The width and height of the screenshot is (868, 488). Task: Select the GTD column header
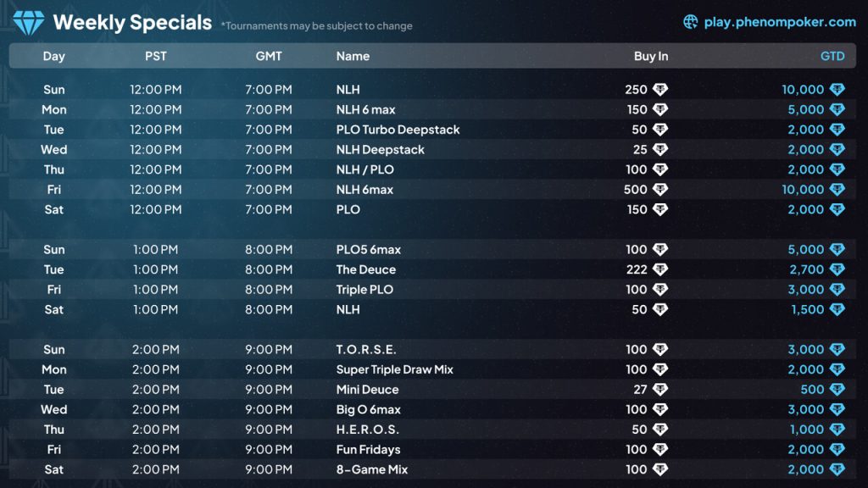832,56
